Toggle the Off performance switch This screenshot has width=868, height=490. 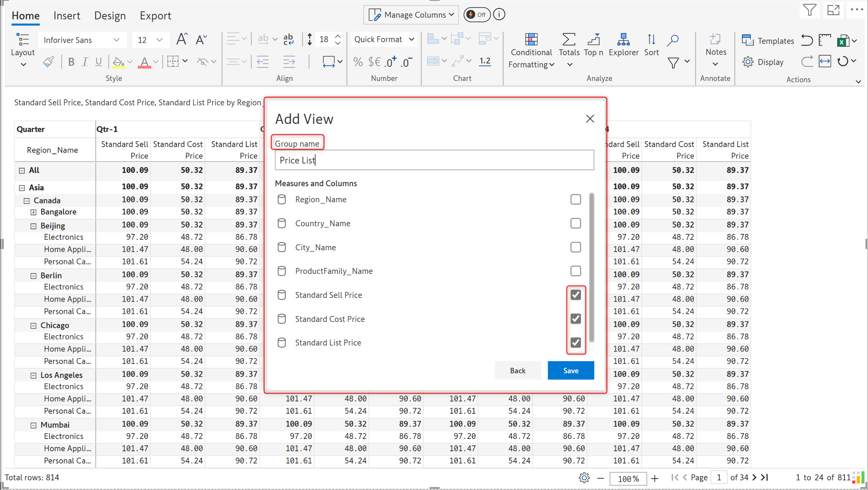tap(476, 15)
